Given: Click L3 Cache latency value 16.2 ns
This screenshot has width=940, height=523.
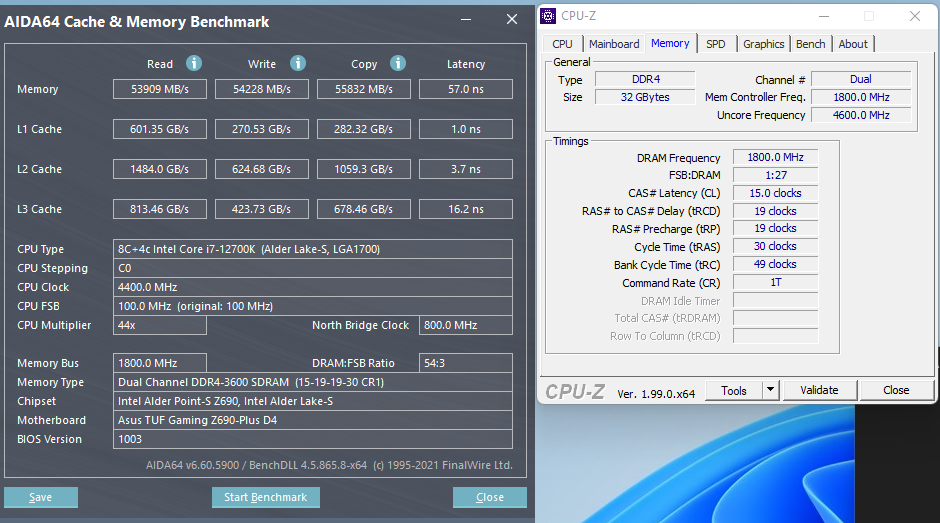Looking at the screenshot, I should tap(466, 209).
